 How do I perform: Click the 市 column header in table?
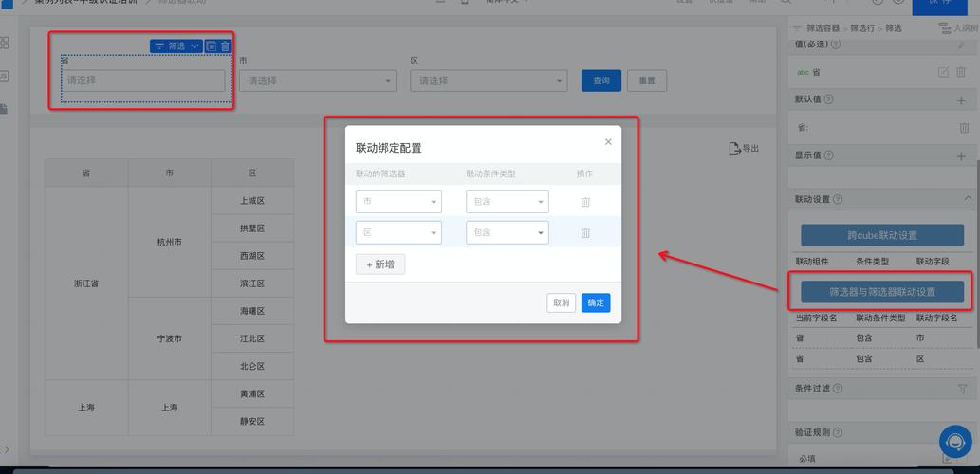tap(170, 173)
